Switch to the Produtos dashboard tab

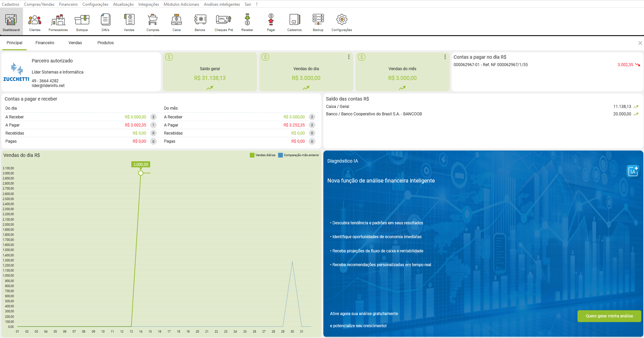tap(106, 43)
